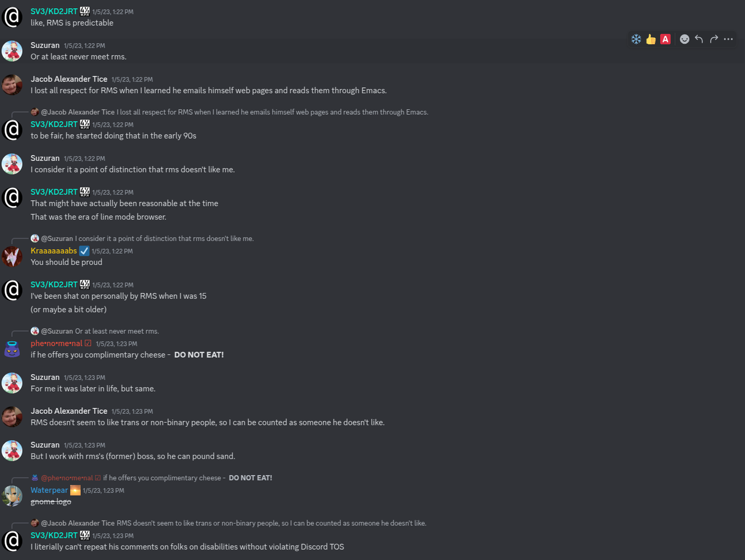The width and height of the screenshot is (745, 560).
Task: Open Waterpear's avatar profile picture
Action: (x=12, y=495)
